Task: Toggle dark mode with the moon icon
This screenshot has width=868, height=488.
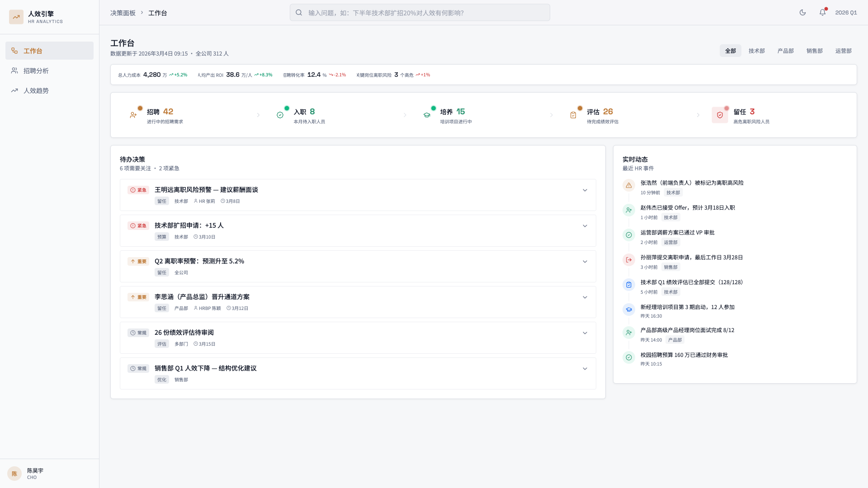Action: (802, 13)
